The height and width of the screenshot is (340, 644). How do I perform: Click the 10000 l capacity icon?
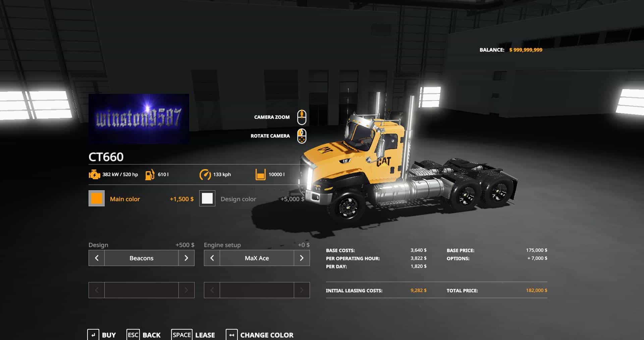[260, 175]
